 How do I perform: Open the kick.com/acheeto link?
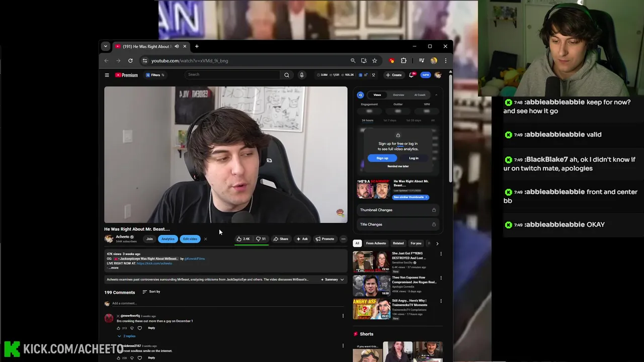pyautogui.click(x=154, y=263)
